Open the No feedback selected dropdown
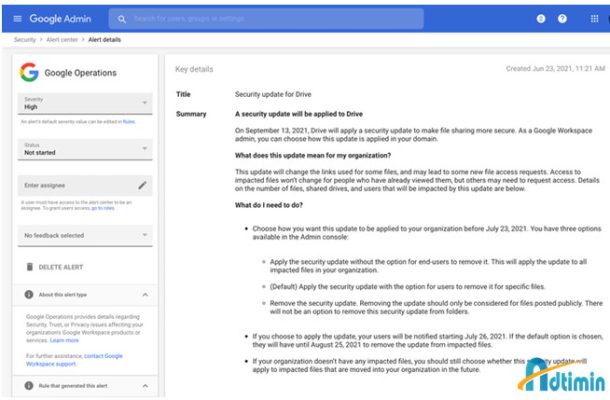Viewport: 610px width, 400px height. pos(85,235)
